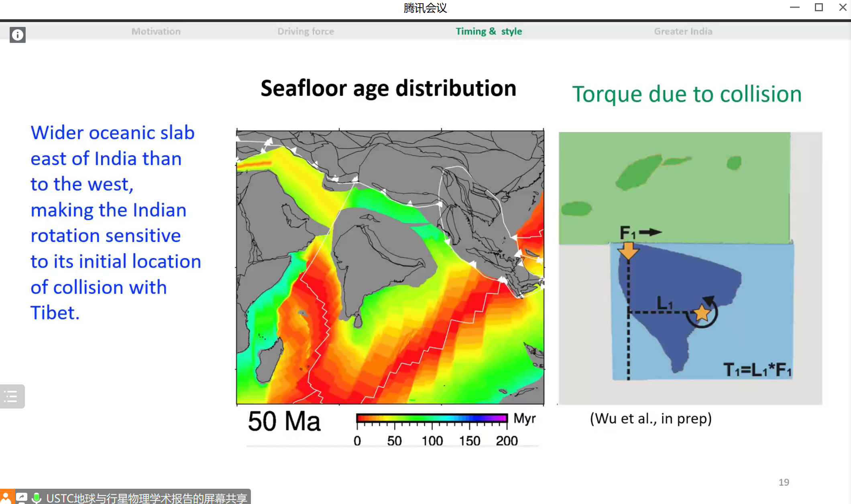The image size is (851, 504).
Task: Click the slide number 19
Action: (784, 482)
